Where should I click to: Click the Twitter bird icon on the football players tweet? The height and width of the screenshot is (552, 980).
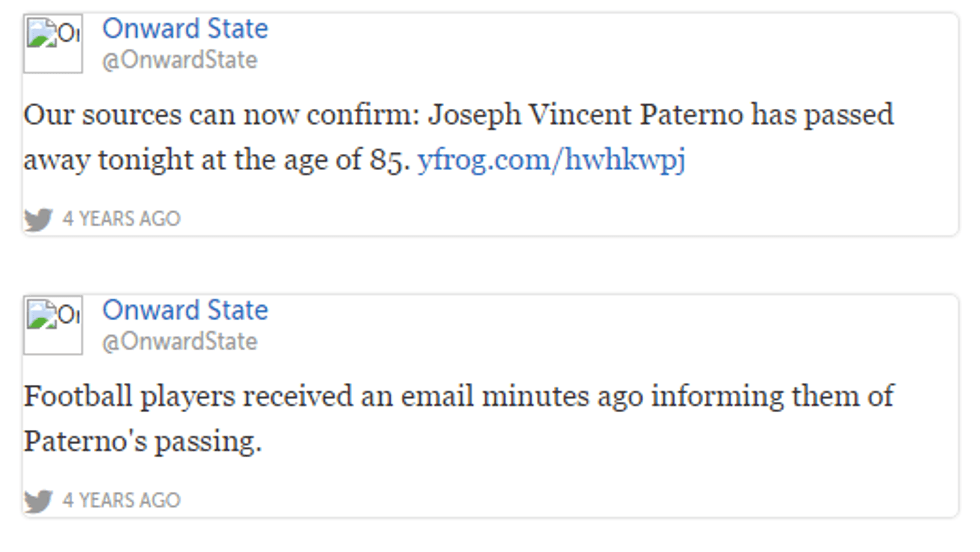tap(38, 500)
